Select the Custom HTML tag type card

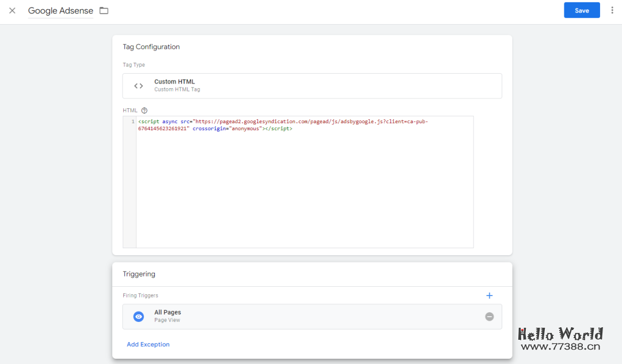pyautogui.click(x=312, y=85)
